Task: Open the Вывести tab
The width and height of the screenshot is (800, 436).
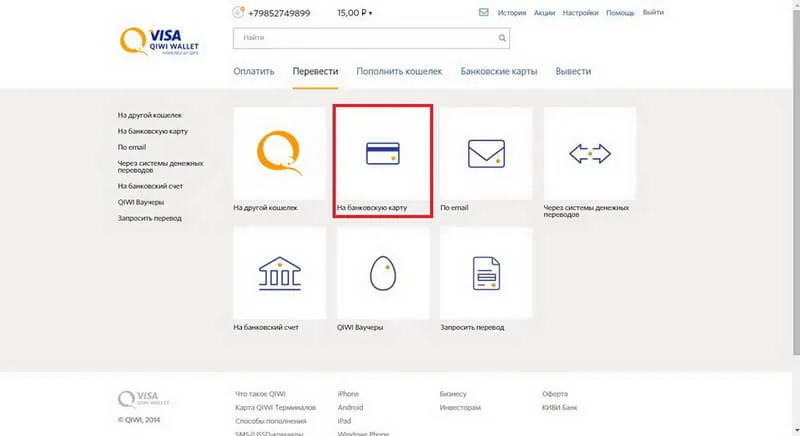Action: (x=573, y=71)
